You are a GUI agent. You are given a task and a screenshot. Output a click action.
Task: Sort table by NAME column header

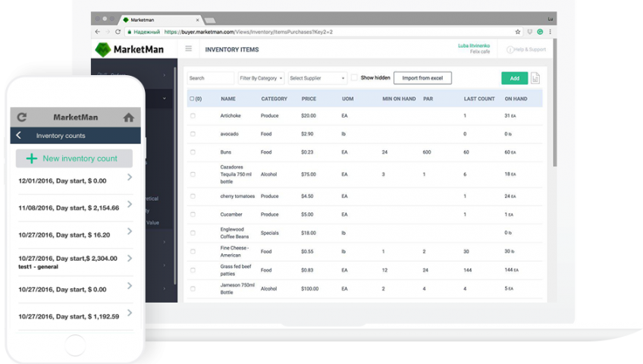pos(228,99)
